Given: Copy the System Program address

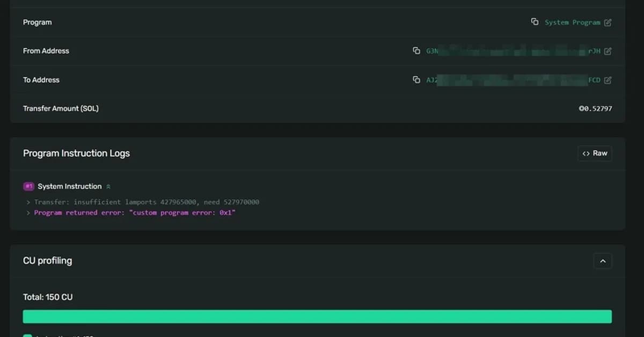Looking at the screenshot, I should coord(535,22).
